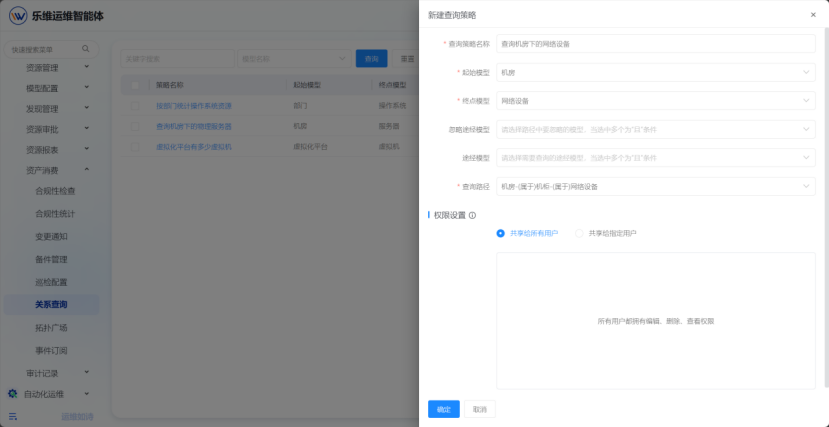829x427 pixels.
Task: Open 关系查询 menu item
Action: [51, 304]
